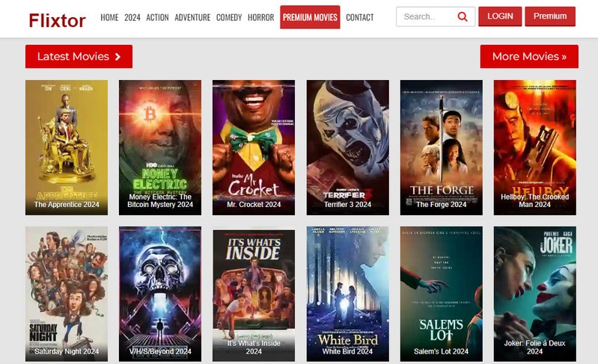Open the Terrifier 3 2024 poster
The height and width of the screenshot is (364, 598).
coord(348,147)
